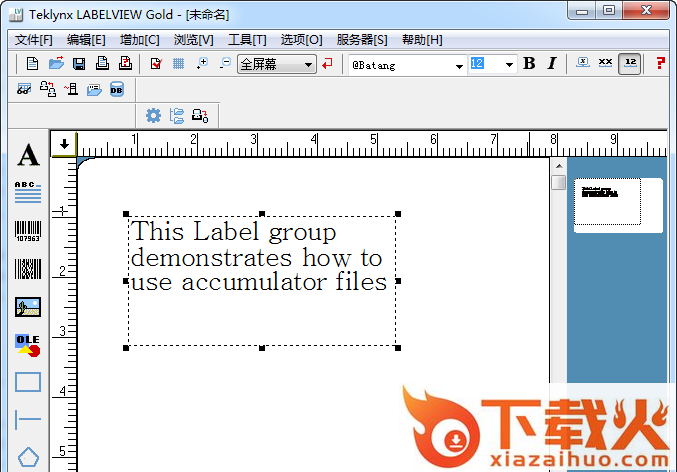
Task: Open the 文件[F] menu
Action: click(x=33, y=40)
